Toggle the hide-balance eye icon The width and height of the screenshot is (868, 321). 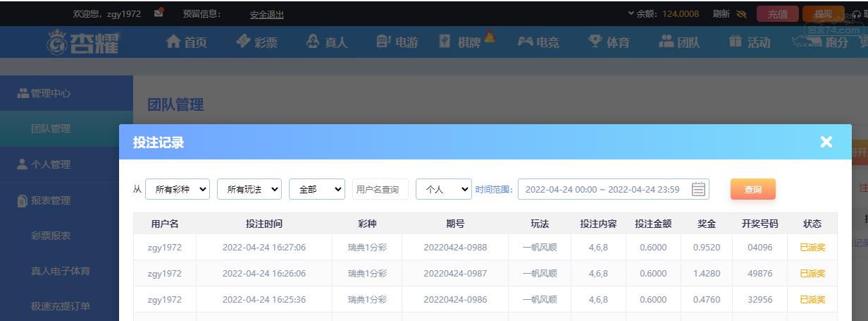[x=741, y=13]
